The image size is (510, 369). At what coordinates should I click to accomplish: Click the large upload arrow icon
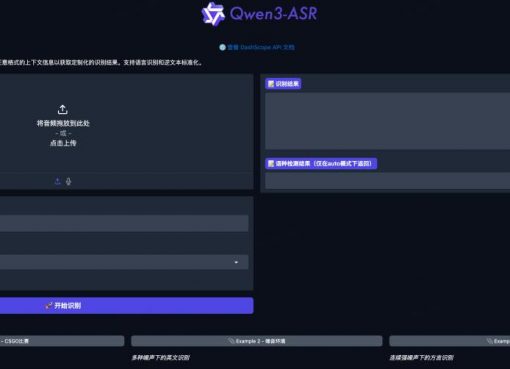63,109
